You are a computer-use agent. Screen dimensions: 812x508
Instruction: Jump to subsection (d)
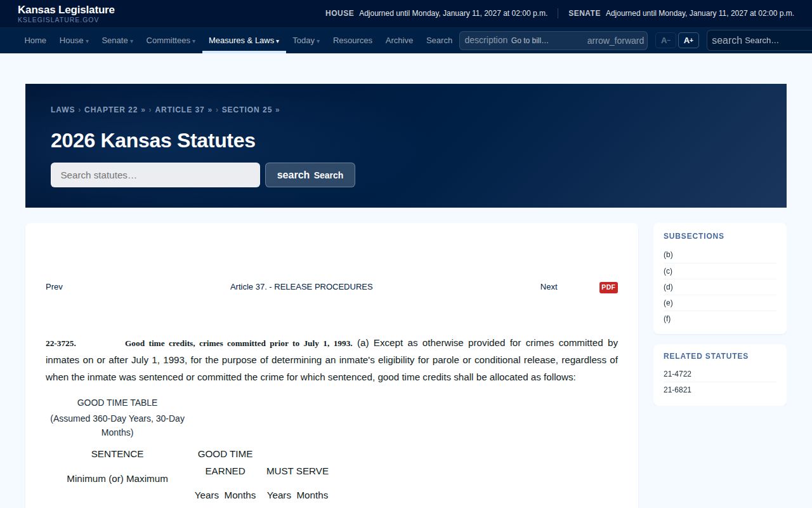pyautogui.click(x=668, y=287)
